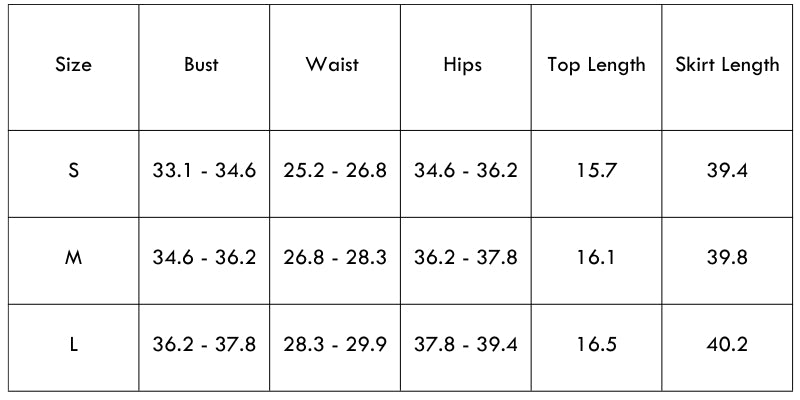
Task: Select waist value 28.3 - 29.9
Action: click(x=335, y=345)
